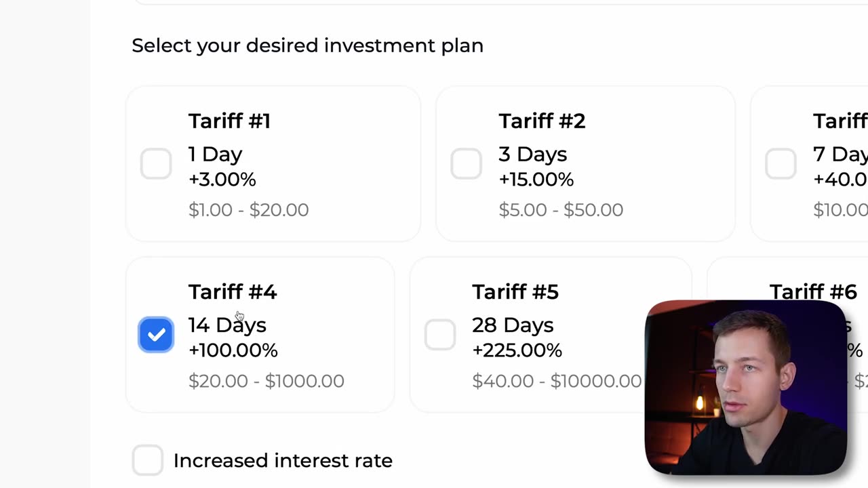The image size is (868, 488).
Task: Click the presenter webcam thumbnail
Action: 746,387
